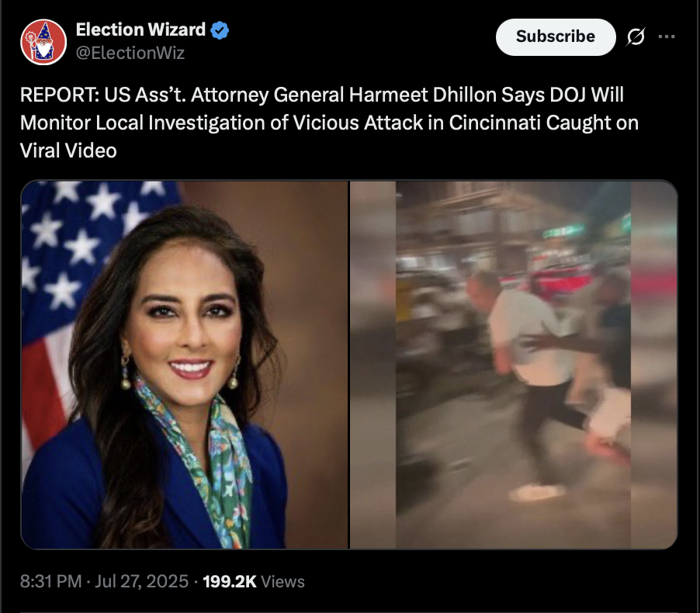
Task: Click the Views label beside 199.2K
Action: (282, 581)
